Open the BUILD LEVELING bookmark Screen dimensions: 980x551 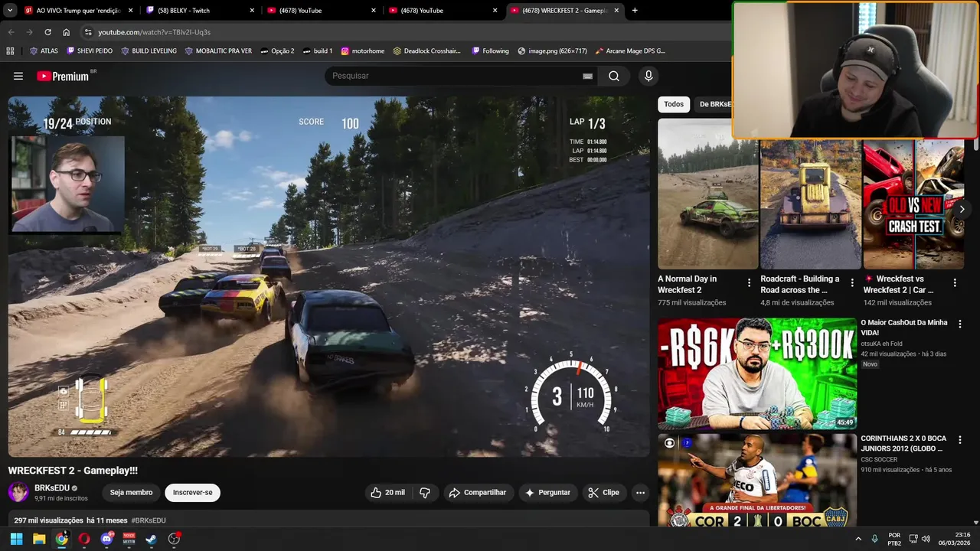[x=149, y=51]
